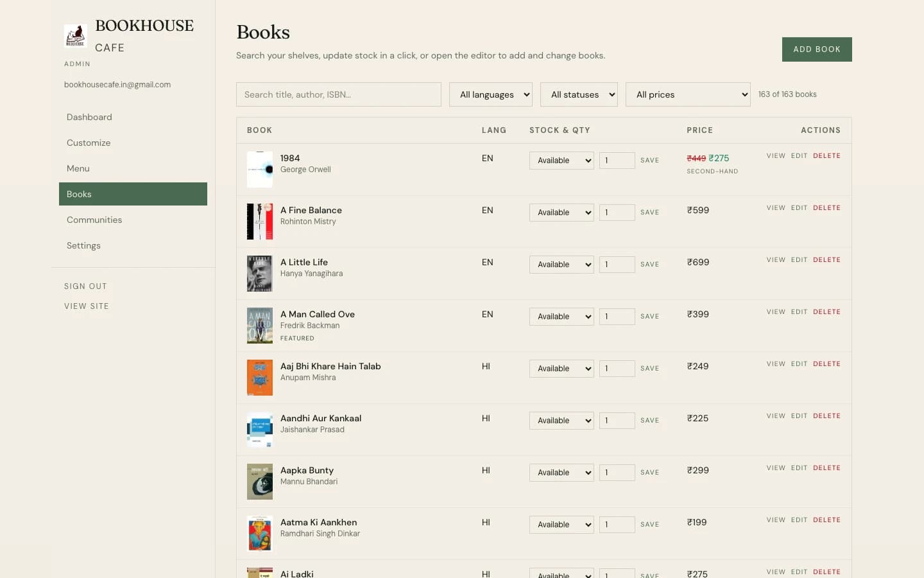Save stock for A Man Called Ove
Image resolution: width=924 pixels, height=578 pixels.
tap(649, 317)
